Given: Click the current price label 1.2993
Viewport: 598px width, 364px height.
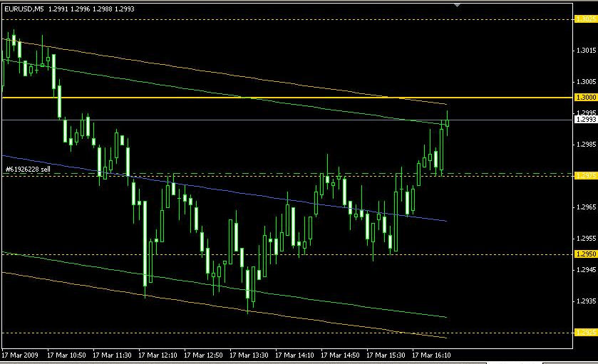Looking at the screenshot, I should click(585, 120).
